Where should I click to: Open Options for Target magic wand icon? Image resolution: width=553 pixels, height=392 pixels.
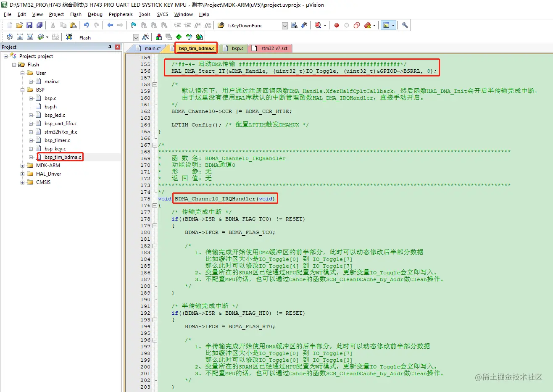coord(145,37)
